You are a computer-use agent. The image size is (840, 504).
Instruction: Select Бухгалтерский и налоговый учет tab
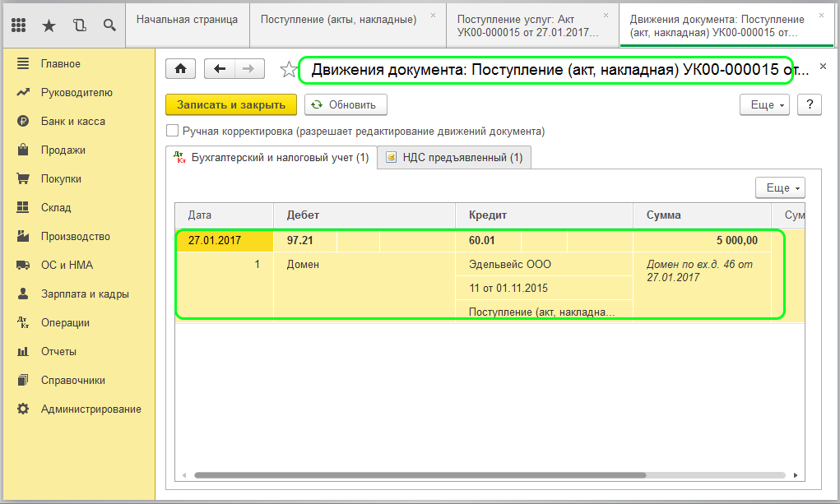[271, 157]
